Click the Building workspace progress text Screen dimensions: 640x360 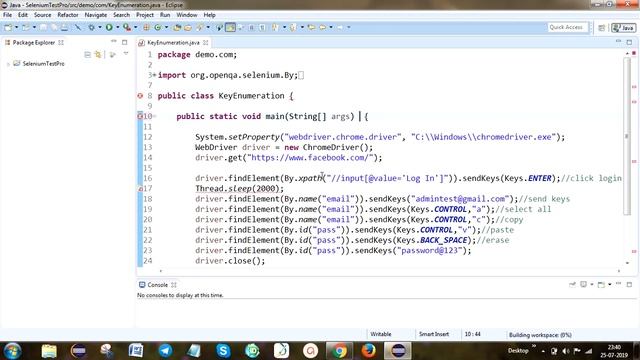[540, 335]
